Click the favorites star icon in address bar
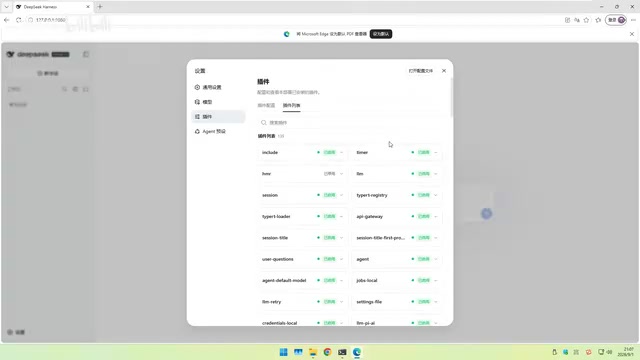 click(x=587, y=20)
